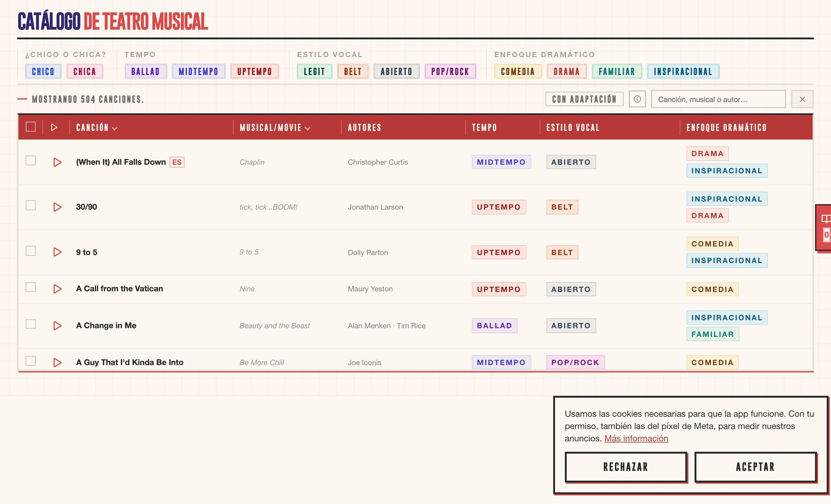
Task: Click the musical name Beauty and the Beast
Action: point(274,326)
